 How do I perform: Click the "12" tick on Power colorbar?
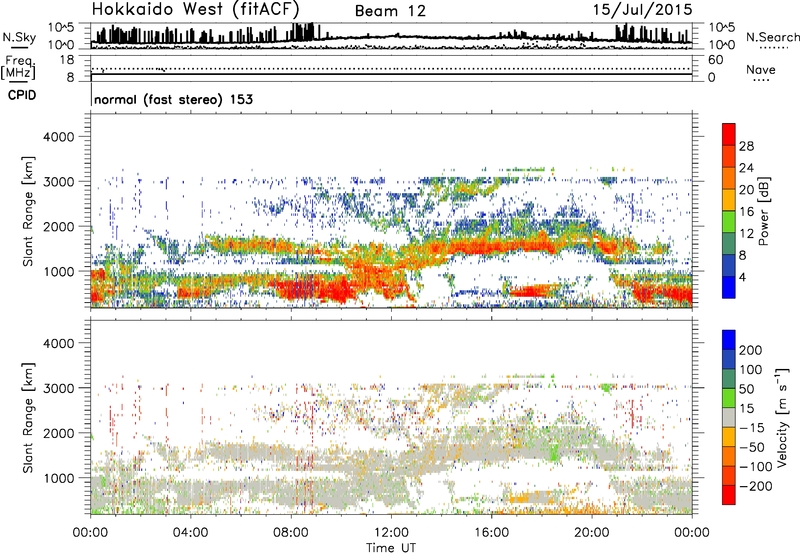(x=746, y=233)
